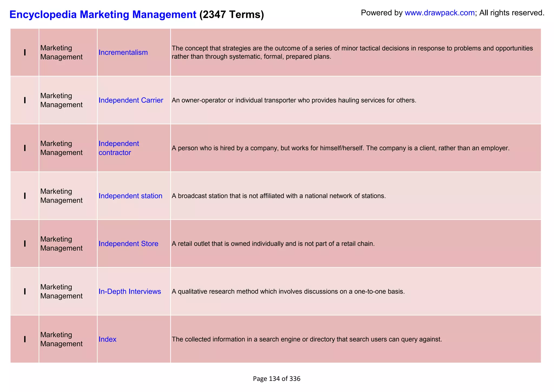
Task: Open the Index term link
Action: coord(107,339)
